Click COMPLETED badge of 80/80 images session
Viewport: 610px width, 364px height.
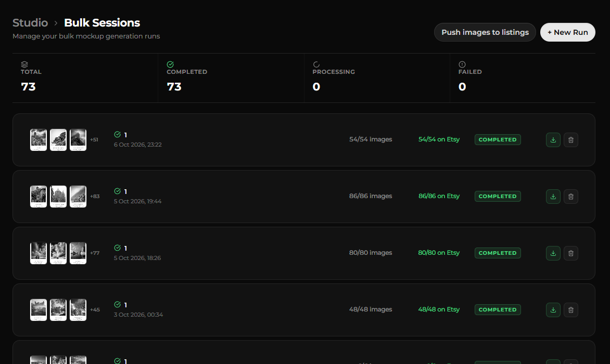click(498, 253)
